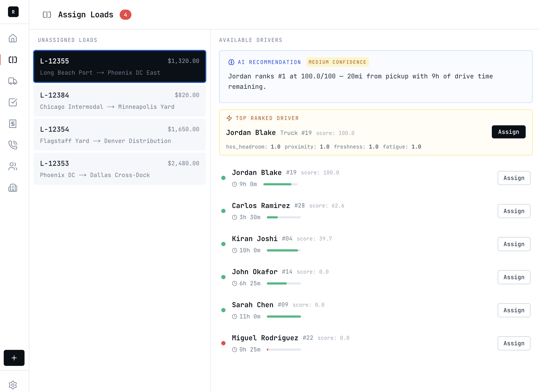Select load L-12353 Phoenix DC
The image size is (539, 392).
coord(120,169)
